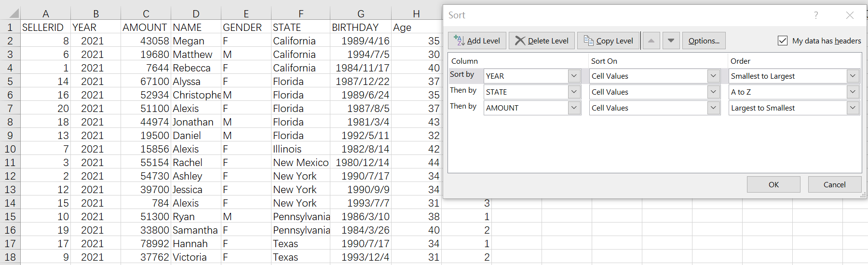Click the Delete Level button
Screen dimensions: 868x265
pos(542,41)
